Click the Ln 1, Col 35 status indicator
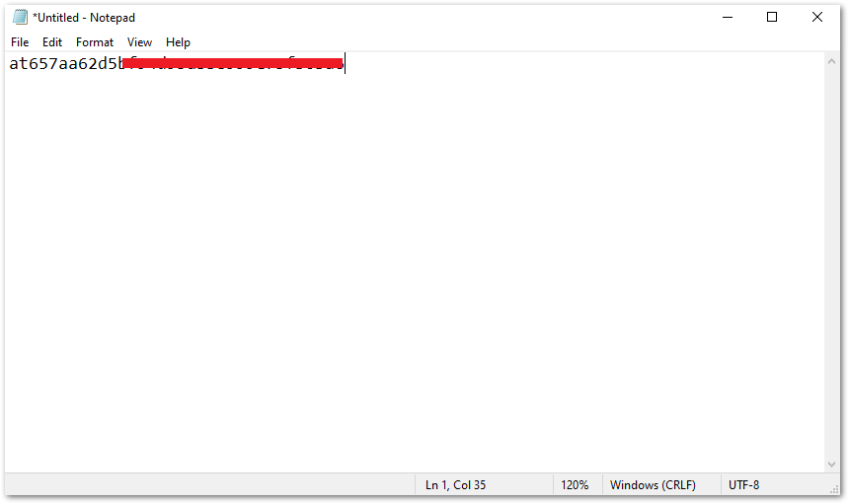 [455, 485]
